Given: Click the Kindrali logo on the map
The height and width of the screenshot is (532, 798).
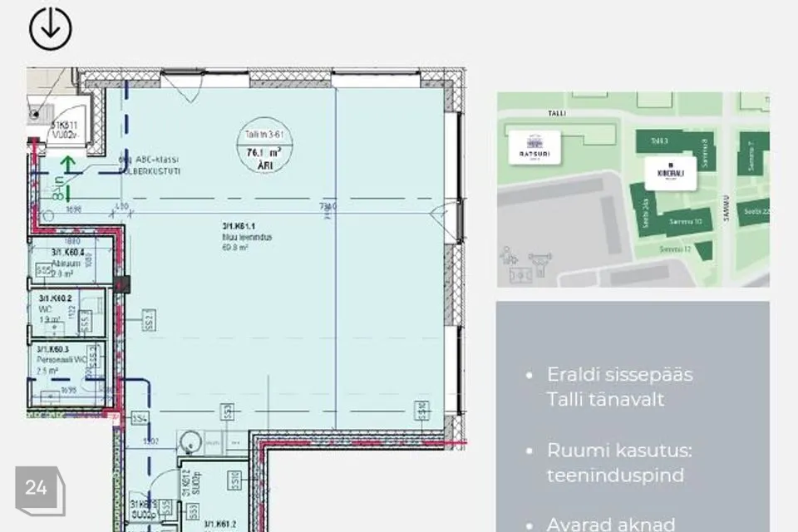Looking at the screenshot, I should [670, 173].
